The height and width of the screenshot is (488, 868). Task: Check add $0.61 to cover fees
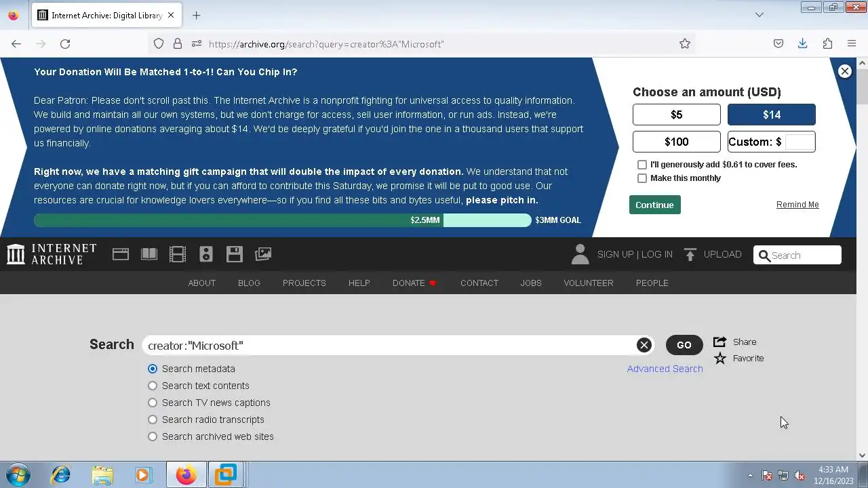pos(642,165)
